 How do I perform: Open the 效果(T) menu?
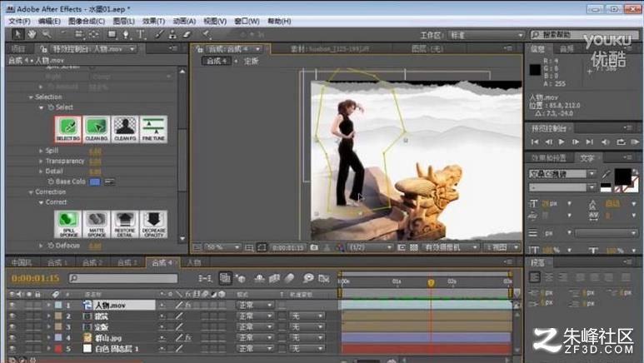(153, 21)
